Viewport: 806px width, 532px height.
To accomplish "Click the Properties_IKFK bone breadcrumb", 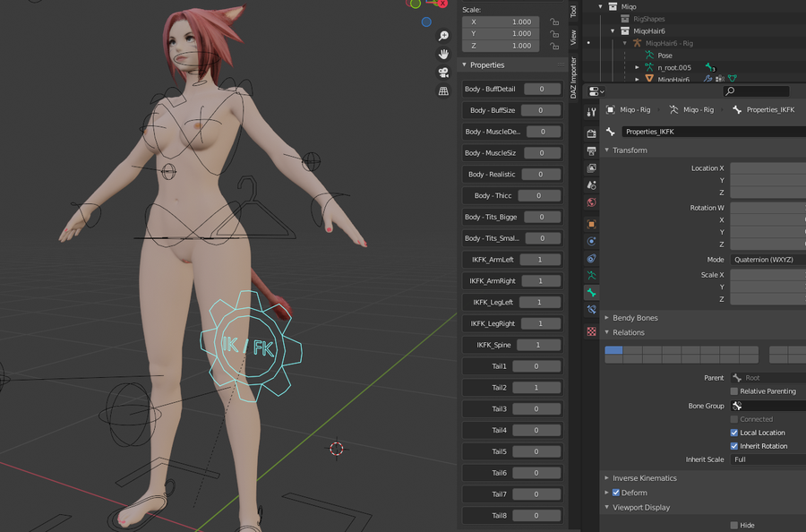I will point(764,109).
